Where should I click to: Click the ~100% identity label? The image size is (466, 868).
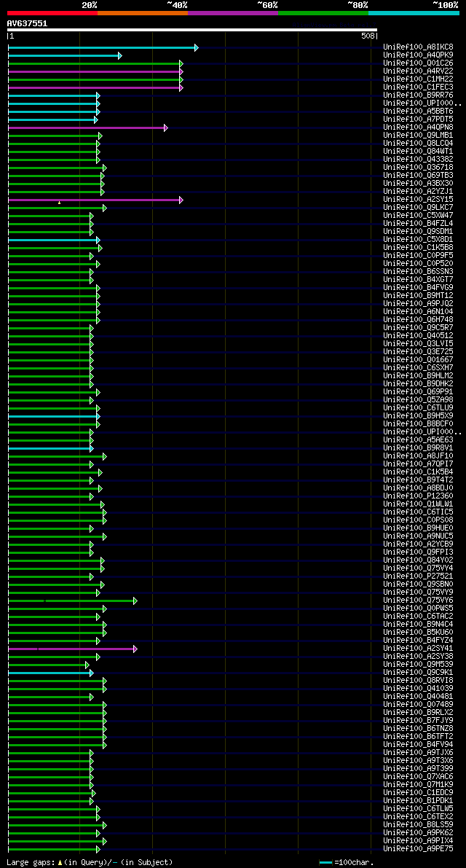[x=446, y=5]
